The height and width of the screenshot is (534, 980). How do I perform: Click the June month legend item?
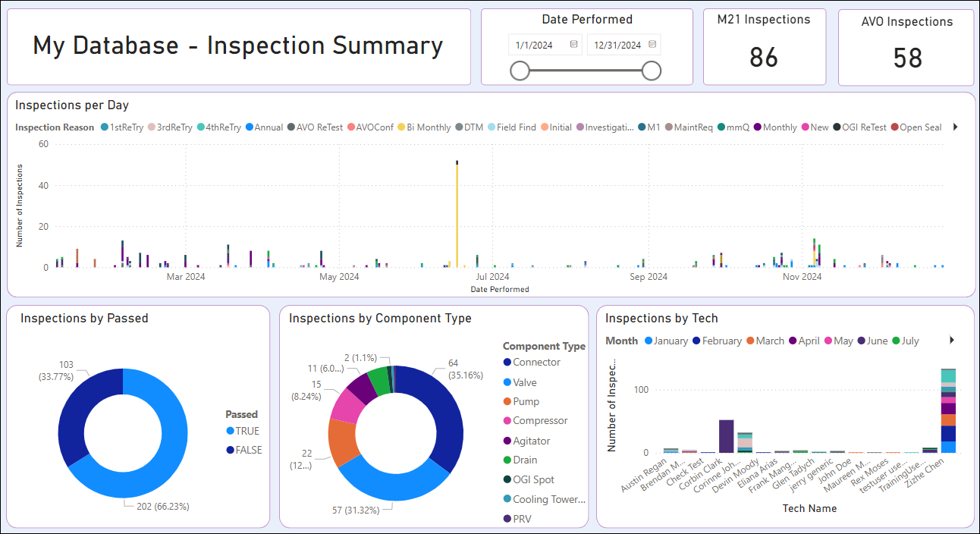[x=872, y=341]
